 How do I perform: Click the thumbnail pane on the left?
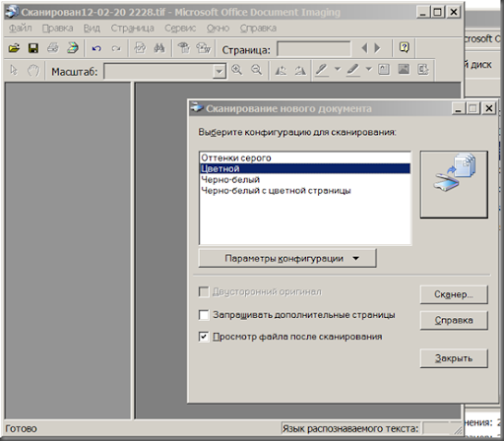tap(68, 251)
